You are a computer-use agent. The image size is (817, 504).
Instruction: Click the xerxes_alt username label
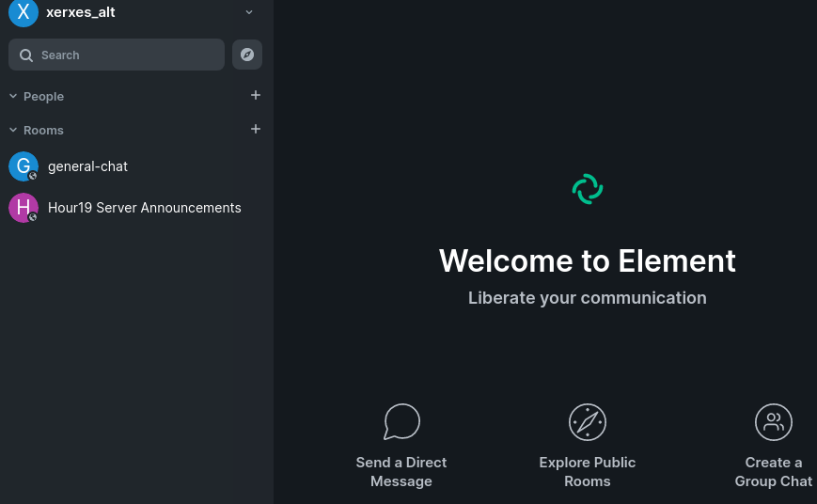pos(81,12)
